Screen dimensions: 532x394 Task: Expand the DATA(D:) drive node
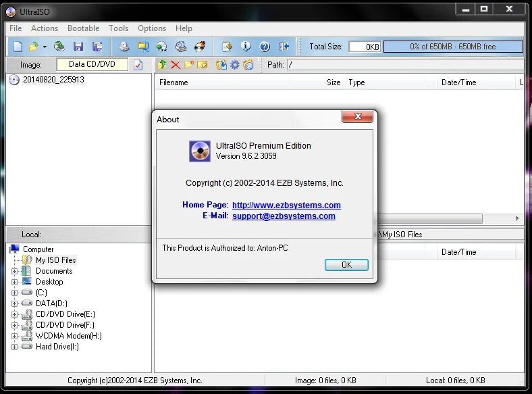coord(14,303)
